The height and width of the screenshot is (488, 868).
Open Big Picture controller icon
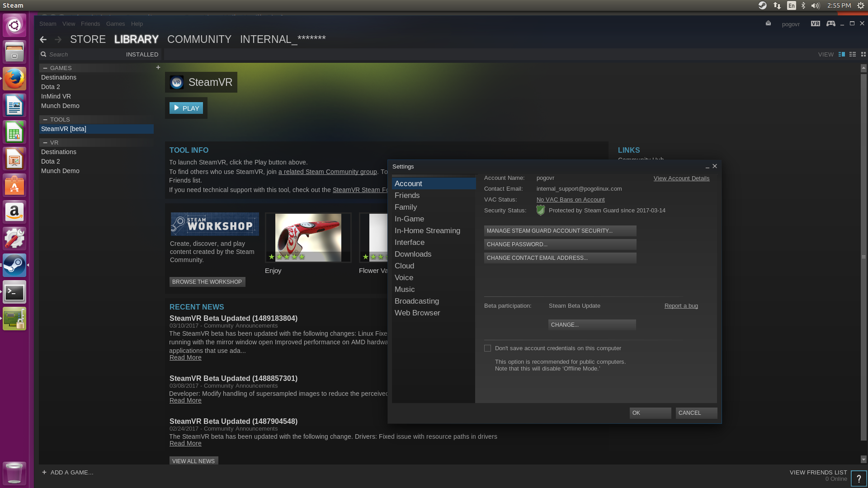click(831, 23)
